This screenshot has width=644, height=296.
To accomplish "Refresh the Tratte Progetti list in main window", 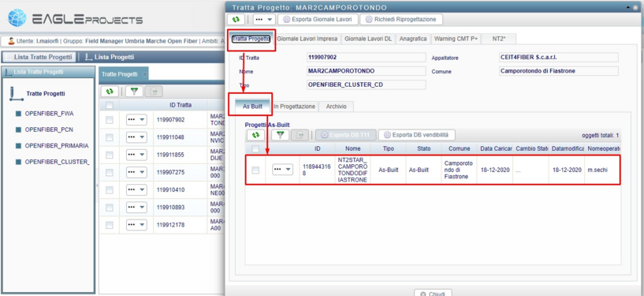I will coord(110,92).
